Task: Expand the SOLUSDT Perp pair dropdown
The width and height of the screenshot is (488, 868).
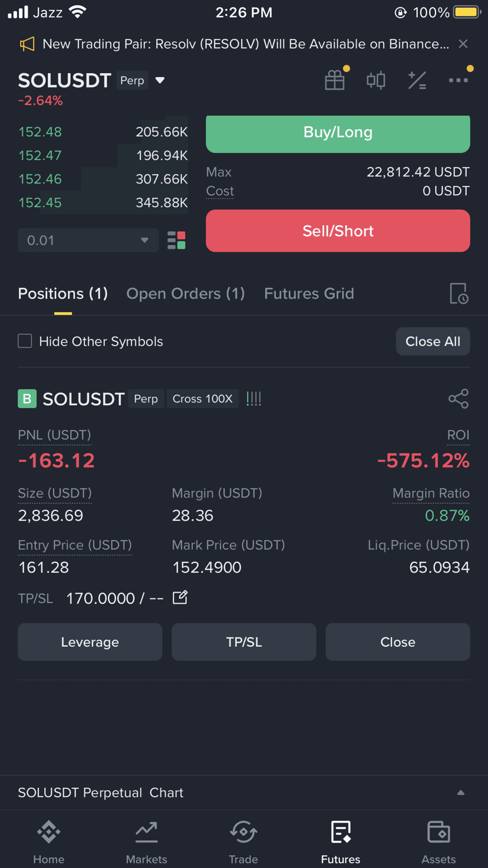Action: click(160, 80)
